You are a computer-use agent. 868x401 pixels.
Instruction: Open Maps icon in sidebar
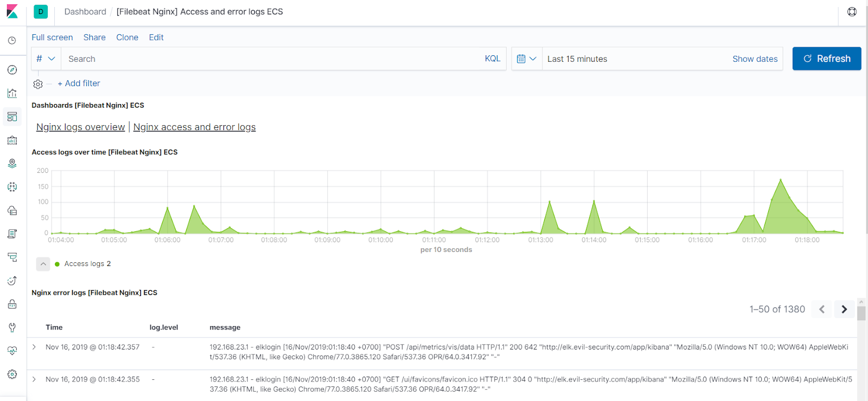click(x=12, y=164)
